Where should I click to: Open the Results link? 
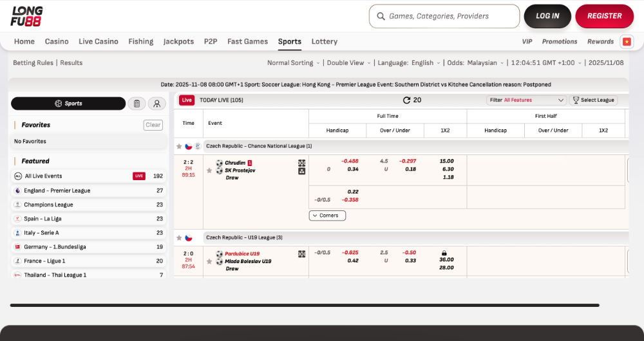71,63
